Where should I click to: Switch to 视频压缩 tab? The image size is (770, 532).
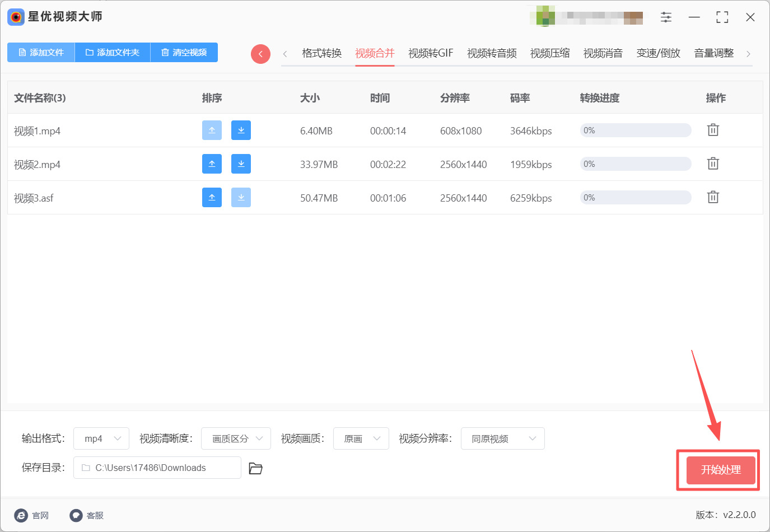(x=550, y=53)
